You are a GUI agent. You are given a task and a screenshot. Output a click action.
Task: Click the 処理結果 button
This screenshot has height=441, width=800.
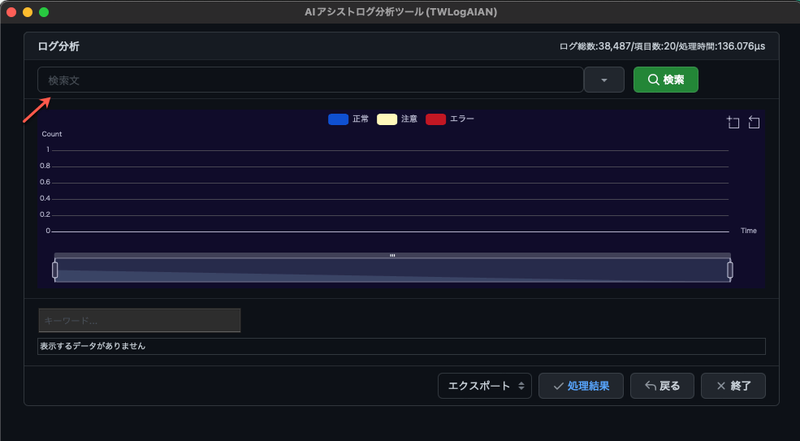click(581, 385)
